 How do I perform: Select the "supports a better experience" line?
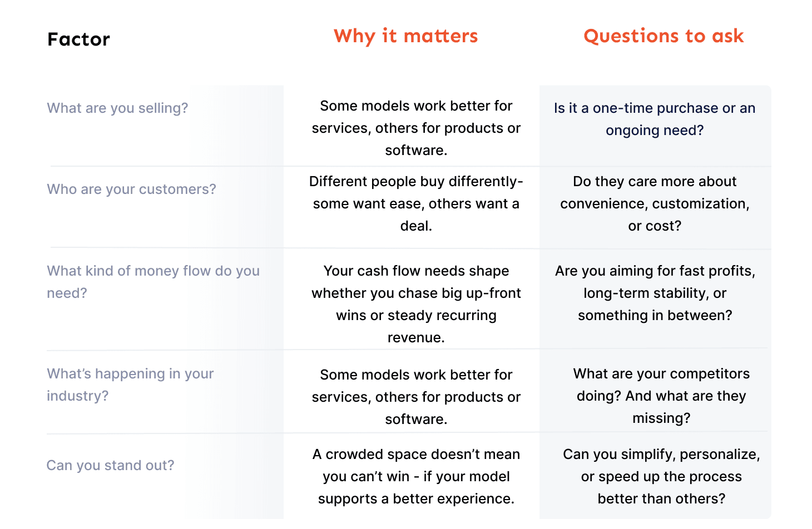(416, 498)
